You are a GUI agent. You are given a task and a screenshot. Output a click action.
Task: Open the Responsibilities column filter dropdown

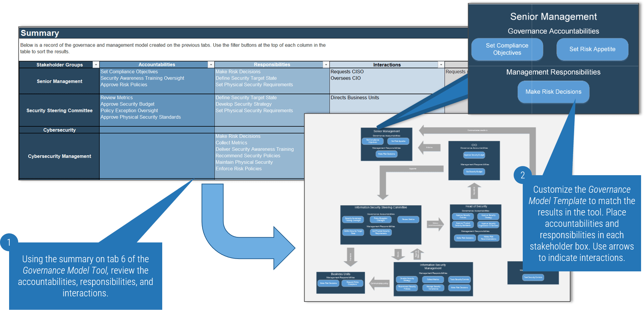pyautogui.click(x=326, y=65)
